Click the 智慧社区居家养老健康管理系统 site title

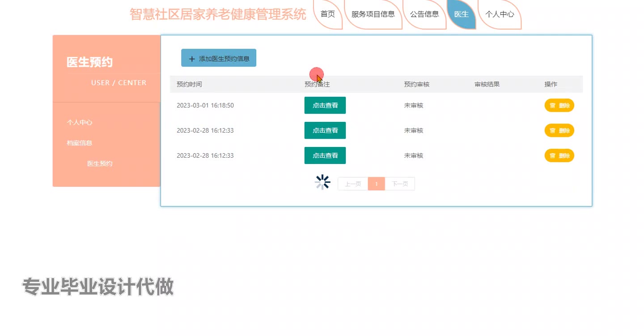pyautogui.click(x=218, y=14)
